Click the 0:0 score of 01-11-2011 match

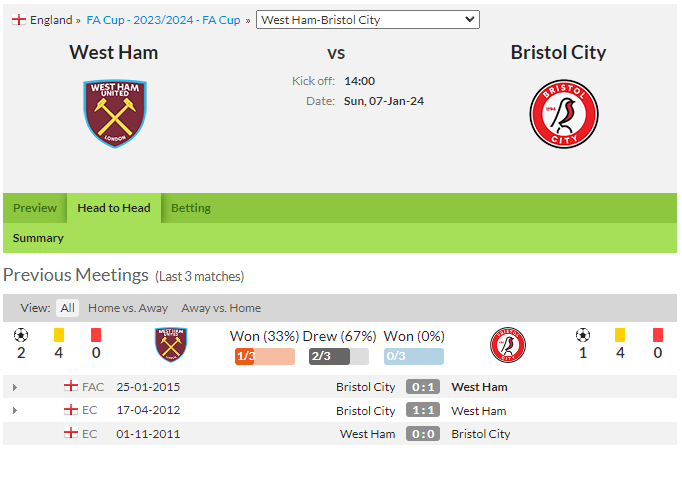coord(423,434)
